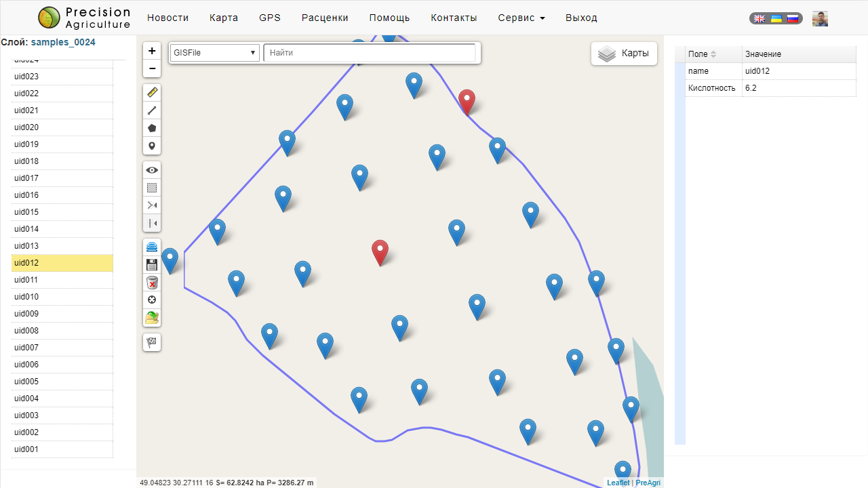868x488 pixels.
Task: Toggle visibility with the eye icon
Action: (152, 170)
